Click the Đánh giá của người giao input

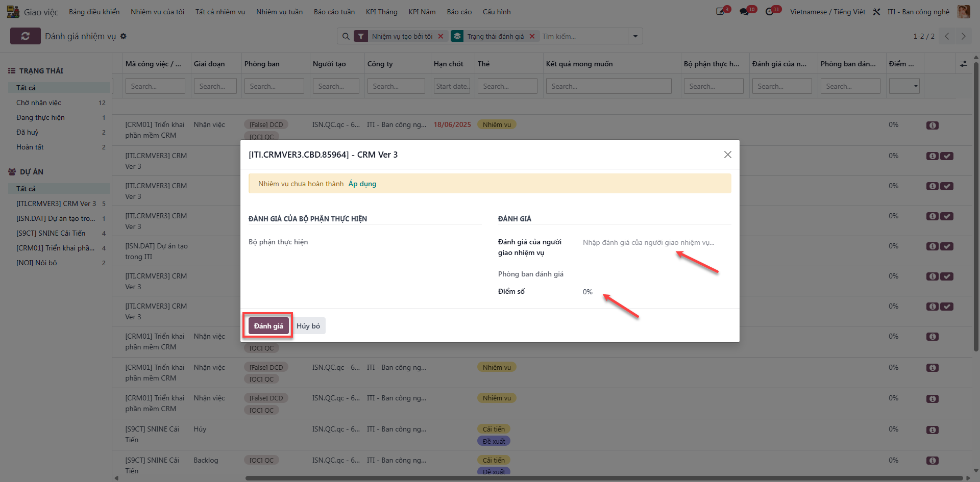[x=656, y=242]
